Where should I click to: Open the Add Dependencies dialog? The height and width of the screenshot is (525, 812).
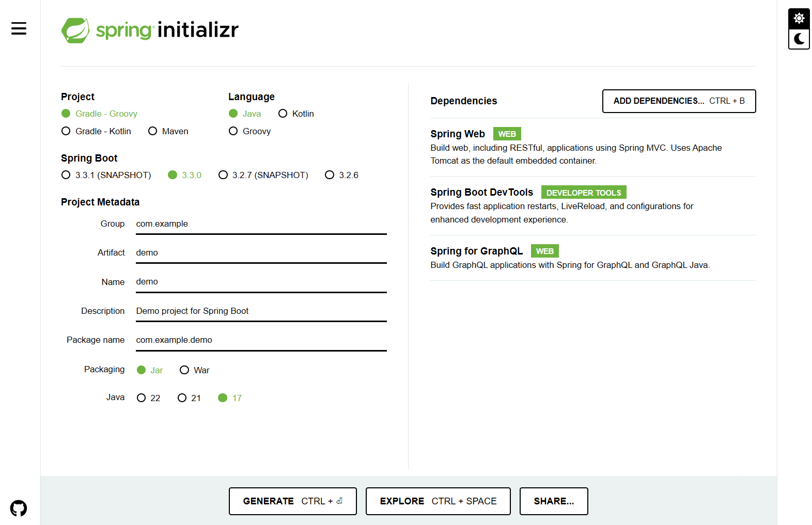pyautogui.click(x=679, y=101)
